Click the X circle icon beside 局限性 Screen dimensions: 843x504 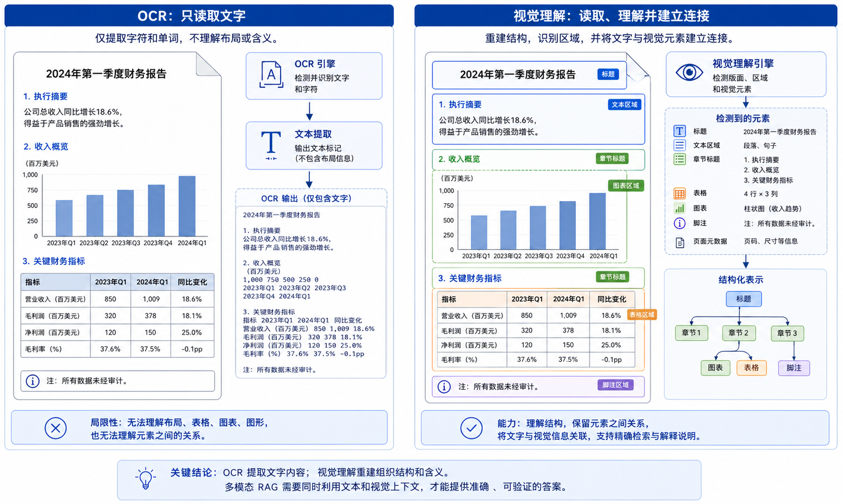coord(56,428)
